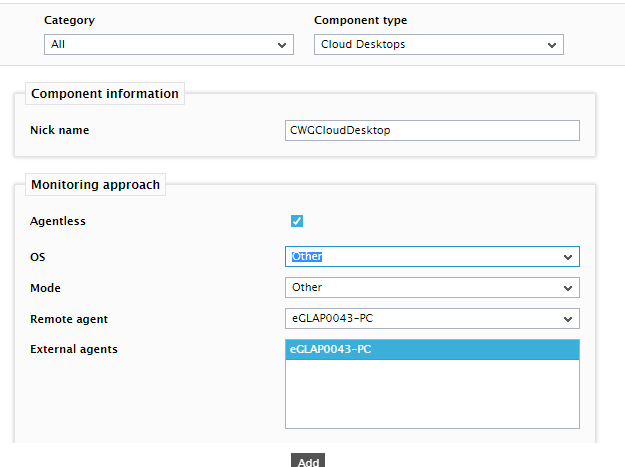Click the chevron arrow in Remote agent field
The width and height of the screenshot is (625, 467).
568,319
